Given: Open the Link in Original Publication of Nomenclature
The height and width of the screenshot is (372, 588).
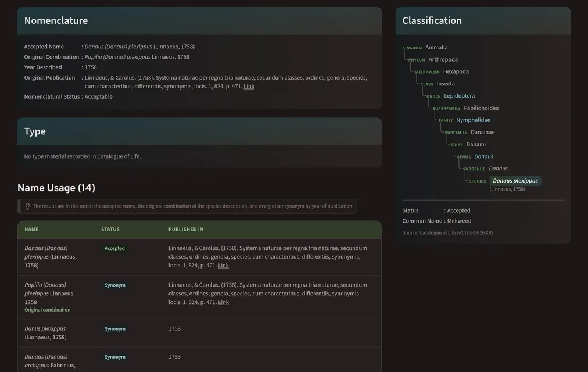Looking at the screenshot, I should click(249, 86).
